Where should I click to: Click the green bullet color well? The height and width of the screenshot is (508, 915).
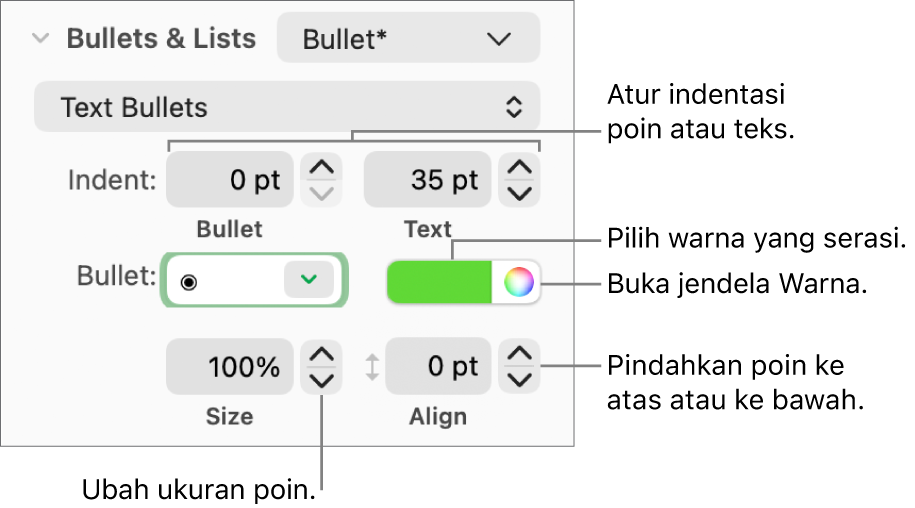click(x=440, y=282)
